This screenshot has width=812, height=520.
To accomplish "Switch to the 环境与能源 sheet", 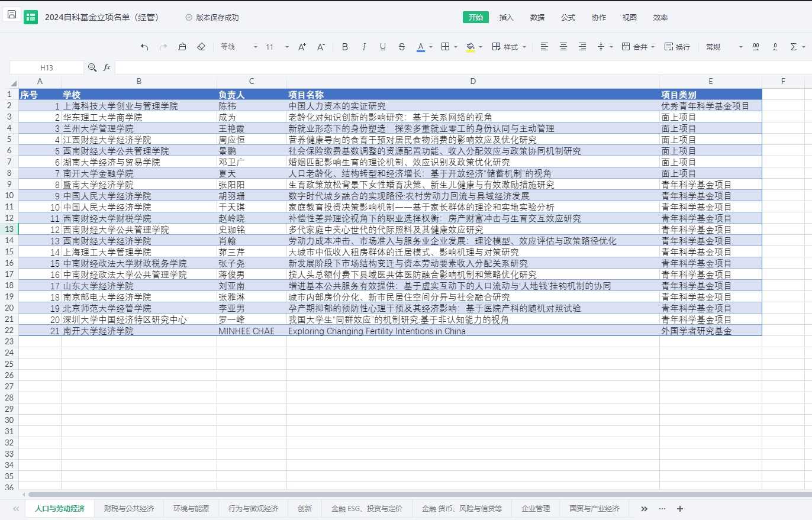I will [191, 508].
